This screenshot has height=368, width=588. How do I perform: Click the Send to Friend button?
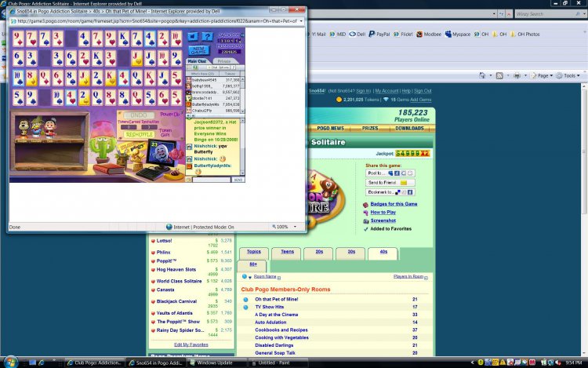tap(390, 183)
